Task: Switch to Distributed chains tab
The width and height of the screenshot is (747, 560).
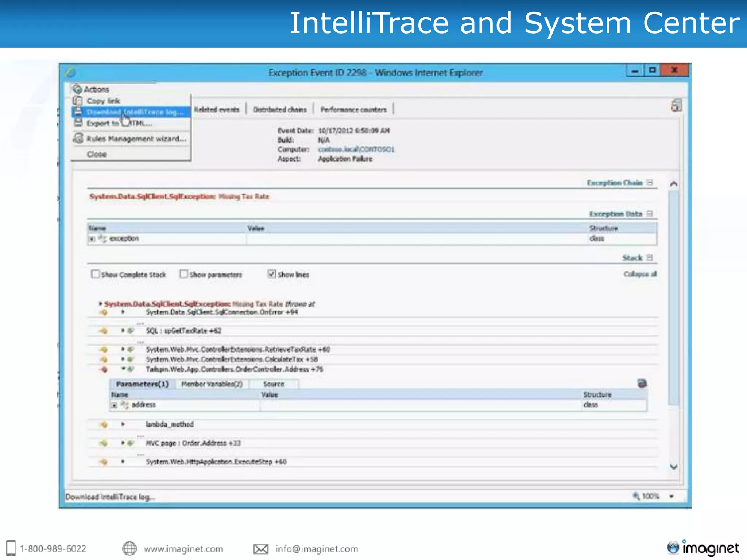Action: coord(280,109)
